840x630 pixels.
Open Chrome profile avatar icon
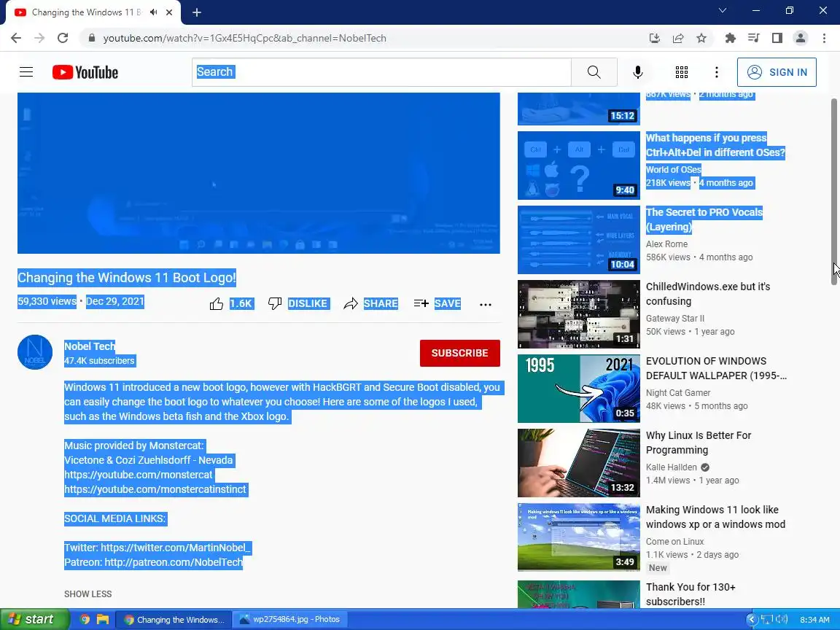click(x=801, y=38)
